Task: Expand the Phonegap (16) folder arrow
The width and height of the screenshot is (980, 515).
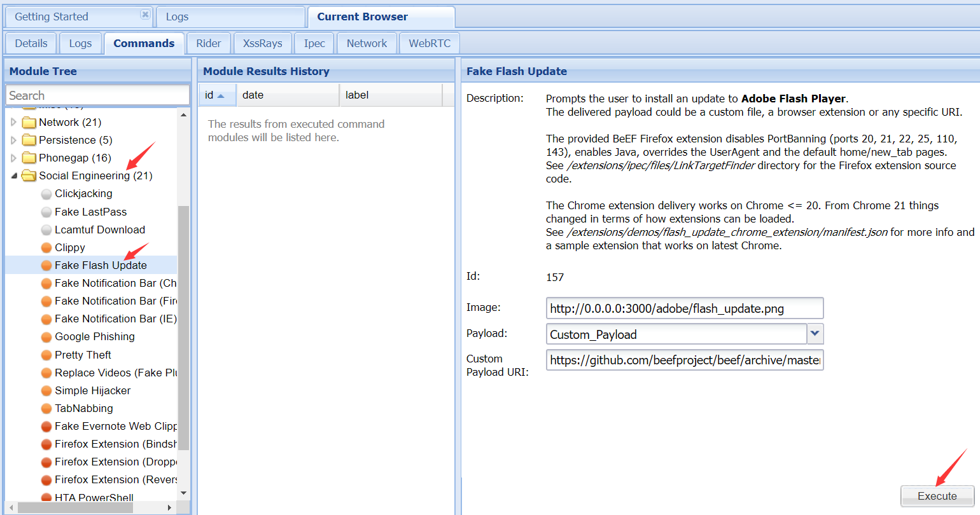Action: [14, 158]
